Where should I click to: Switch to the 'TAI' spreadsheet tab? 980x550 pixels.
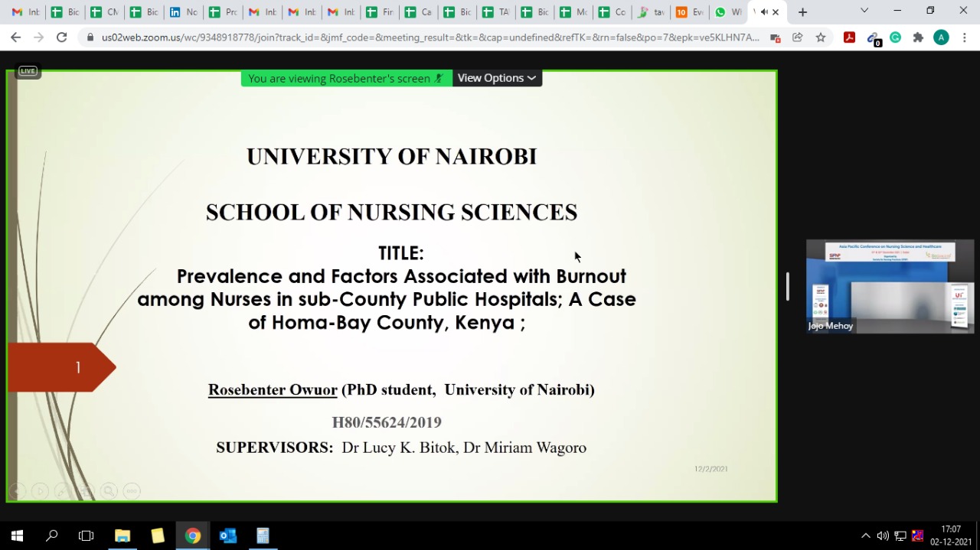[499, 12]
